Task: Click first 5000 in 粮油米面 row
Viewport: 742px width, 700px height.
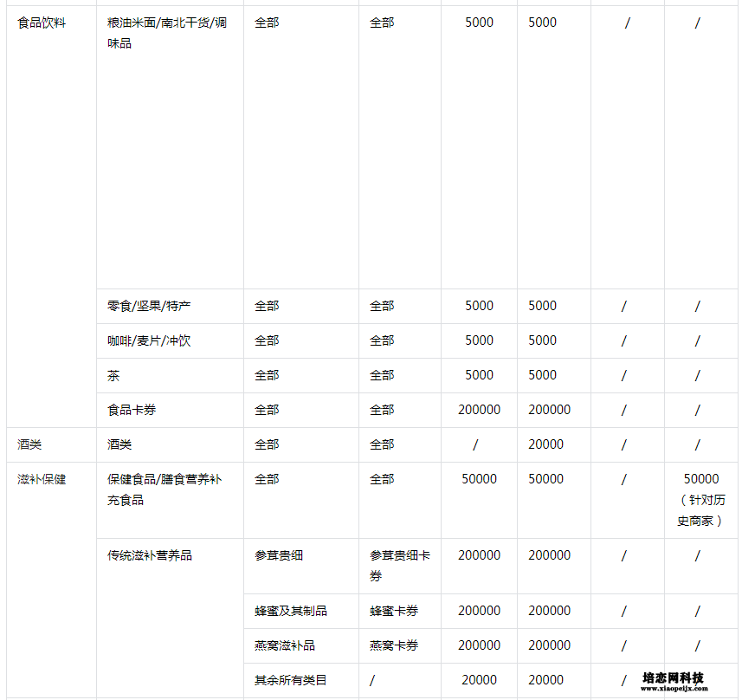Action: point(479,23)
